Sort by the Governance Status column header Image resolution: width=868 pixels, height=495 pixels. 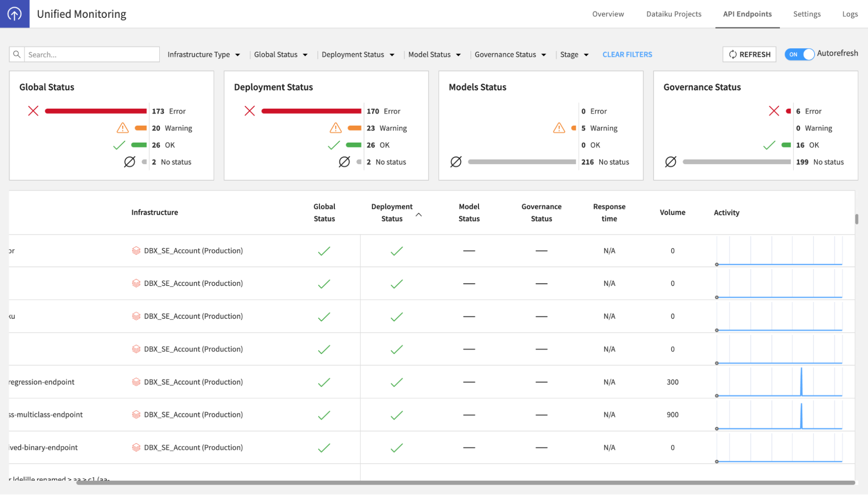coord(541,213)
